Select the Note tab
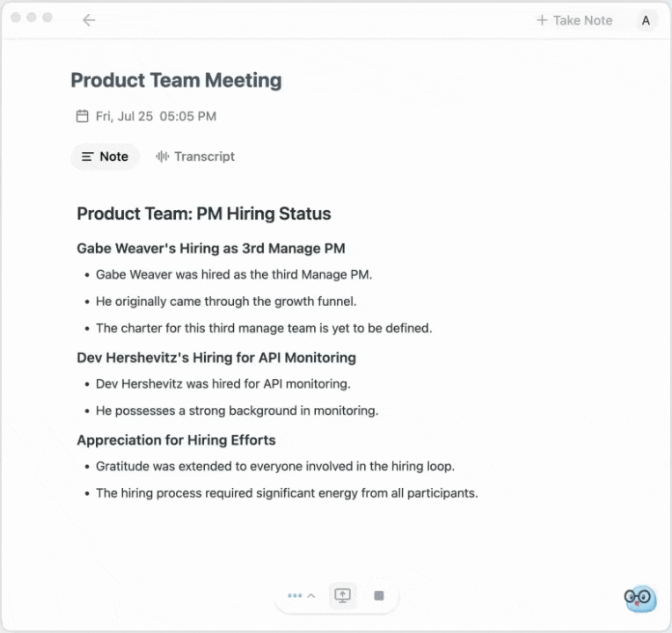The image size is (672, 633). point(105,156)
